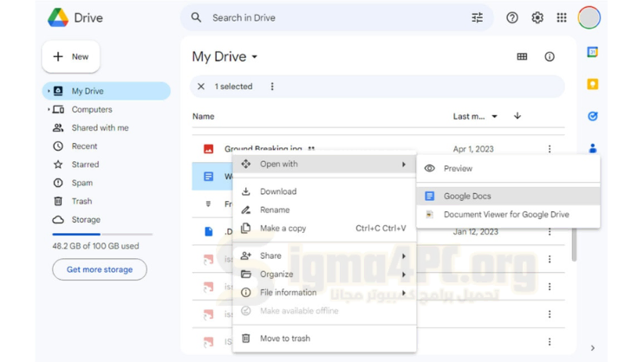Viewport: 644px width, 362px height.
Task: Open the Settings gear icon
Action: tap(537, 17)
